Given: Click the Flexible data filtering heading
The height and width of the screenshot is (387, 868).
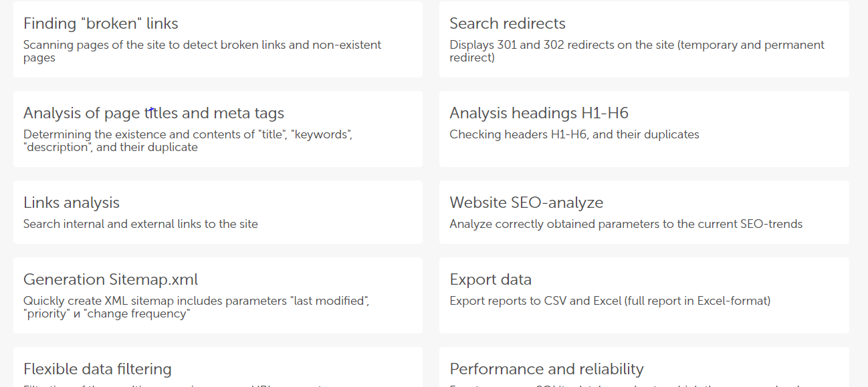Looking at the screenshot, I should (x=98, y=369).
